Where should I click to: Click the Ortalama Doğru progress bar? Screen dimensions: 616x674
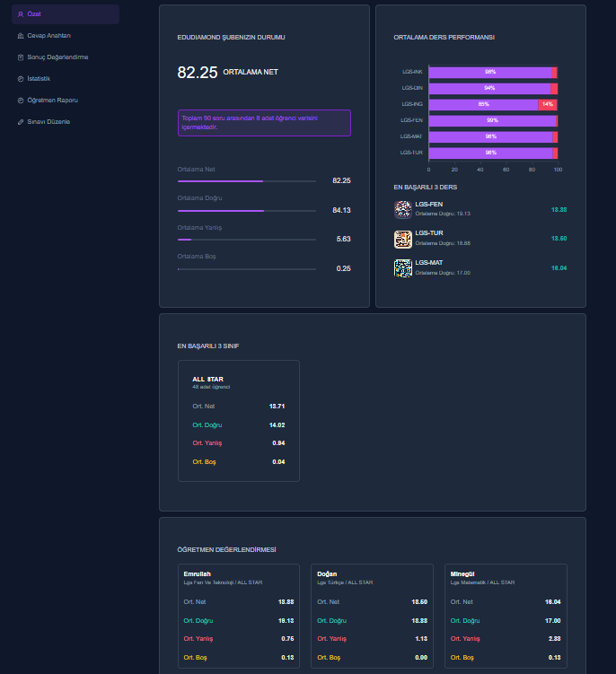247,211
